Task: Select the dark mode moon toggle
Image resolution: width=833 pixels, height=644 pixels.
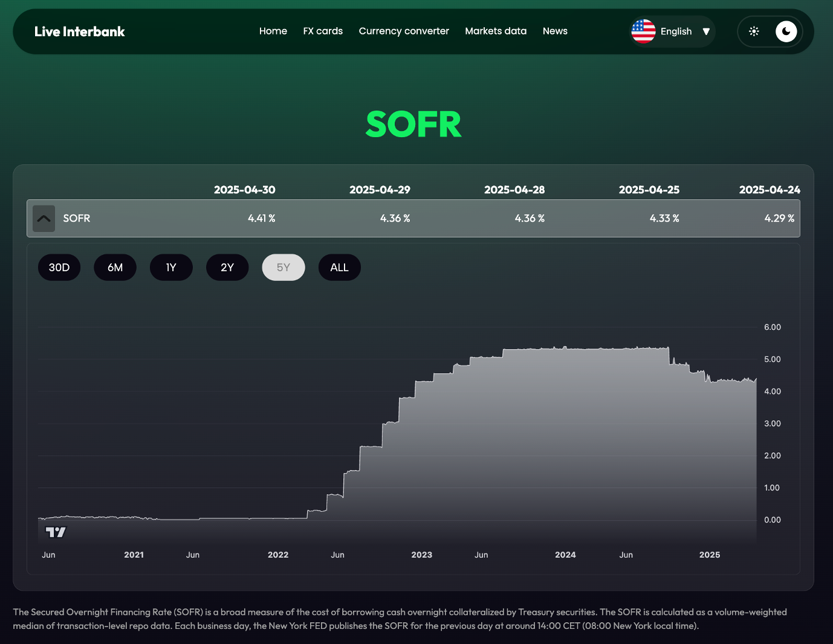Action: point(786,31)
